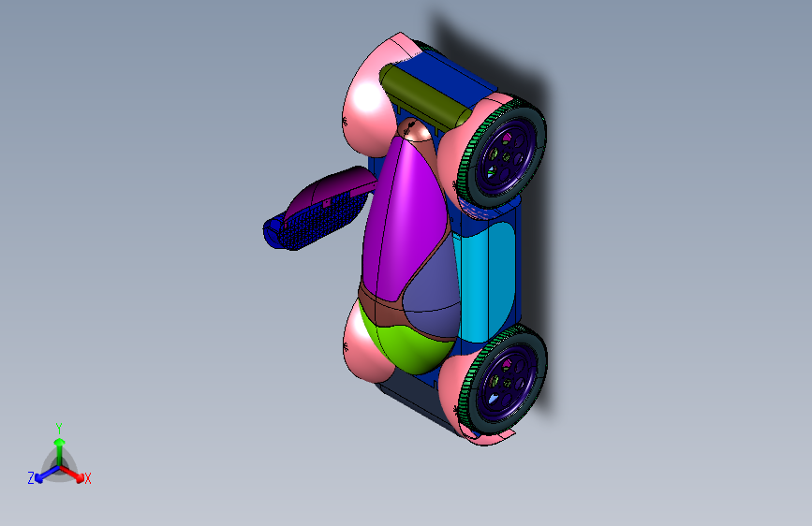
Task: Select the upper wheel's purple rim
Action: pyautogui.click(x=505, y=157)
